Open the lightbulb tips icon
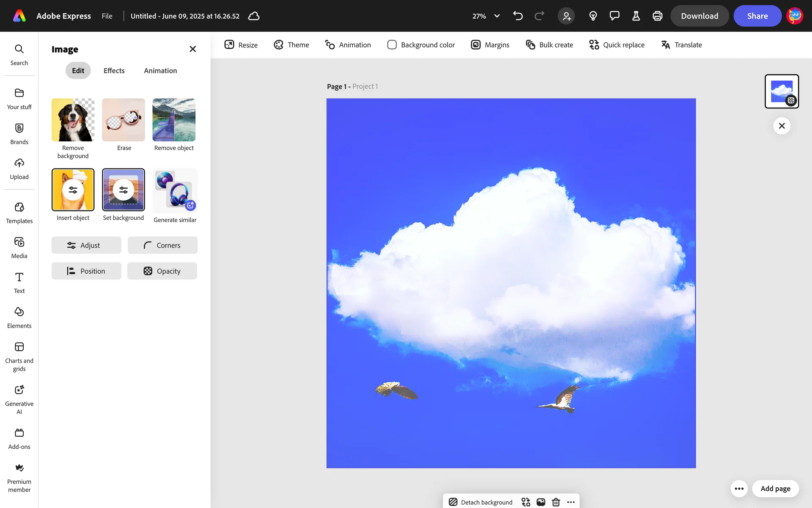Image resolution: width=812 pixels, height=508 pixels. [x=593, y=16]
